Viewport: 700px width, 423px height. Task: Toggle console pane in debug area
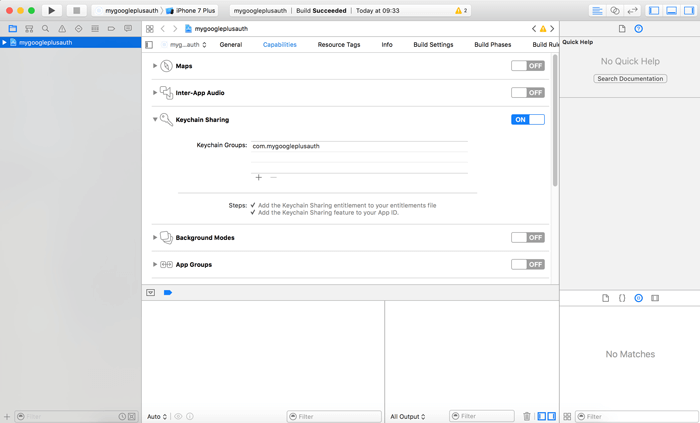coord(552,416)
